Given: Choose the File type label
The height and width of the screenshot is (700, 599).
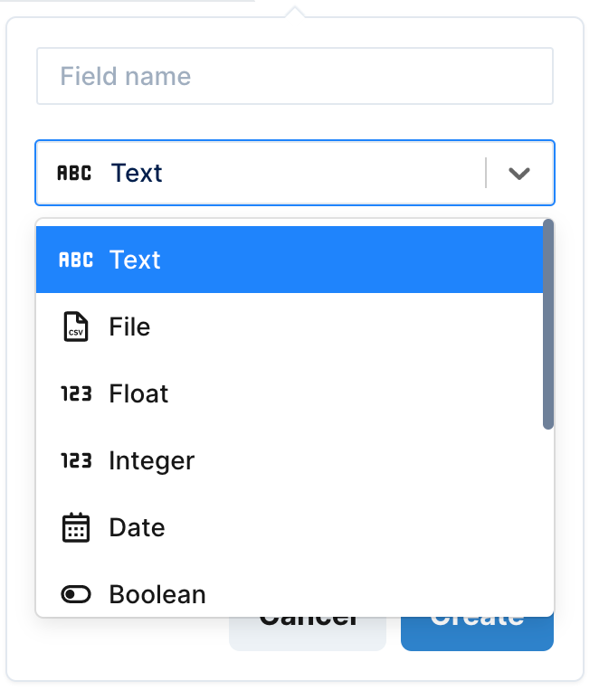Looking at the screenshot, I should (129, 326).
